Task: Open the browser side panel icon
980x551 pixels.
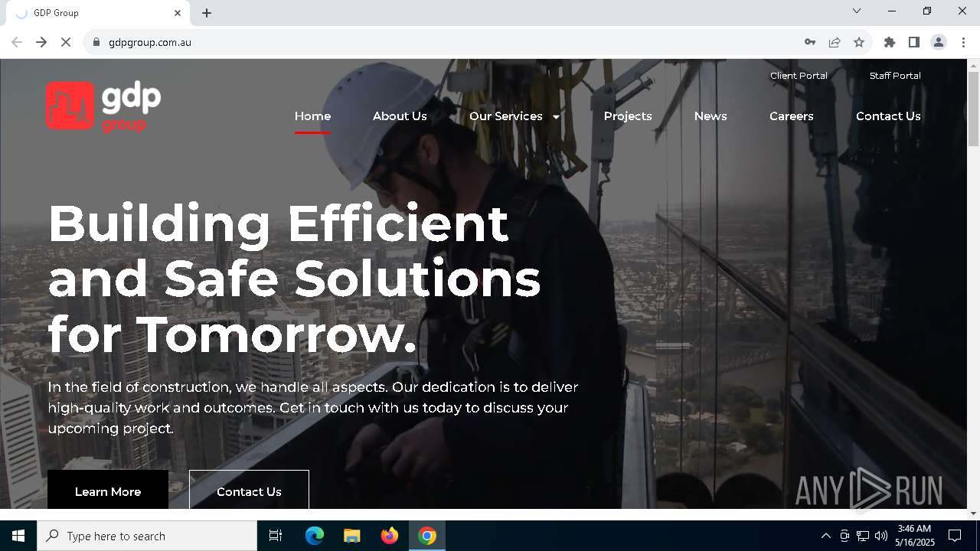Action: (x=914, y=42)
